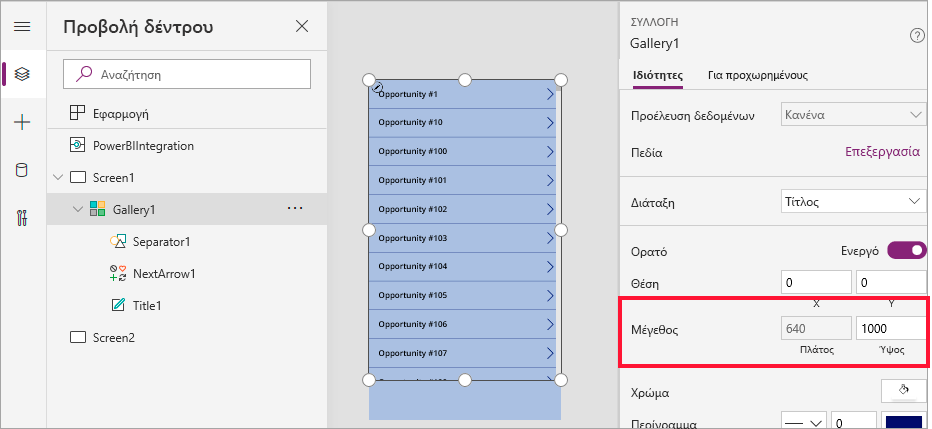Click the Πλάτος width field 640

(x=817, y=328)
